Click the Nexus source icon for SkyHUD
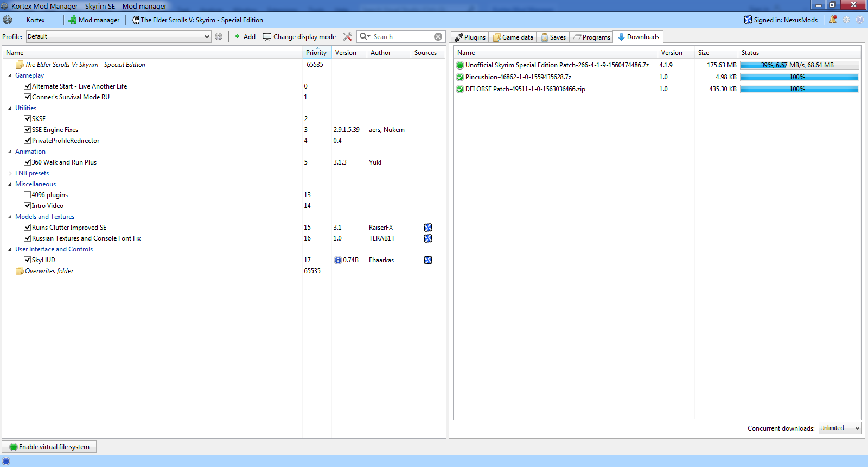The height and width of the screenshot is (467, 868). 428,260
